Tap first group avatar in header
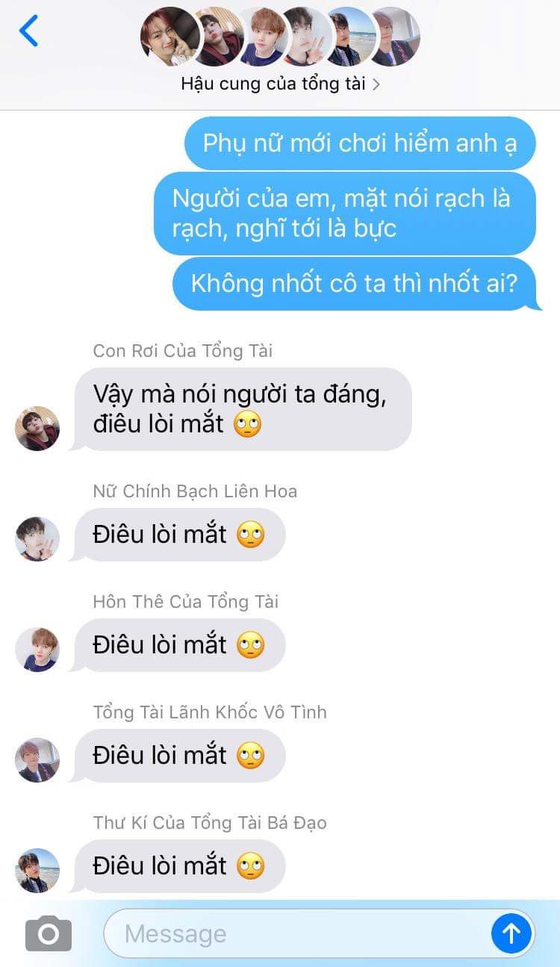560x967 pixels. pos(170,37)
